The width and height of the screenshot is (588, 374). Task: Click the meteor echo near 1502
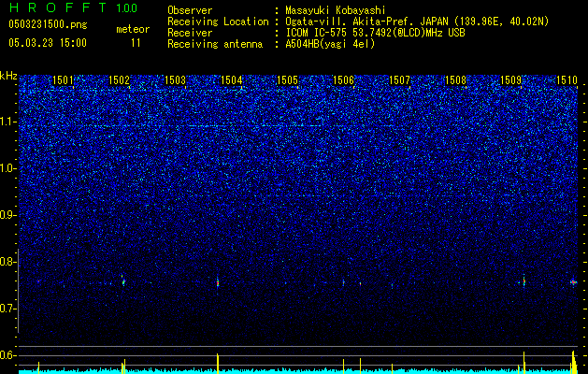tap(123, 280)
